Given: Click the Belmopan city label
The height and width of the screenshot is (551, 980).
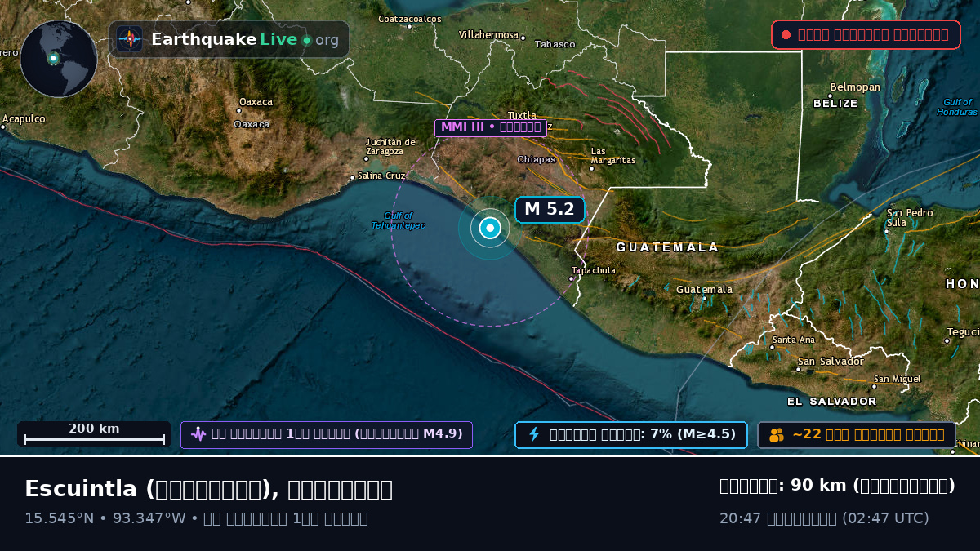Looking at the screenshot, I should tap(855, 87).
